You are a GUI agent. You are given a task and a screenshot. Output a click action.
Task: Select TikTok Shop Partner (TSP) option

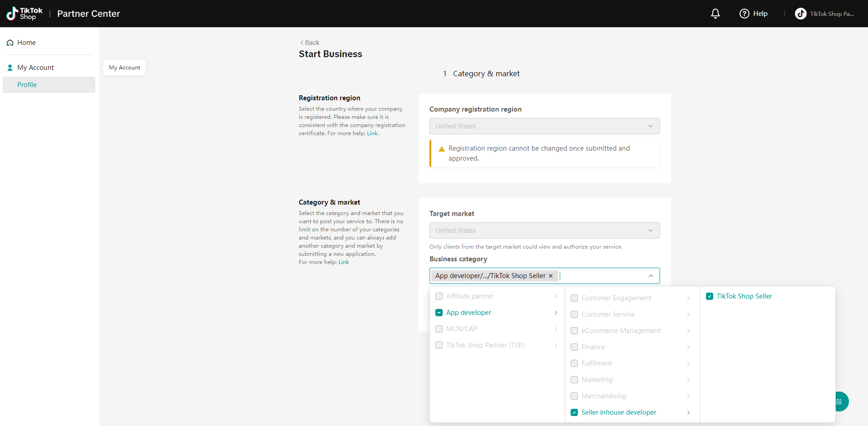485,345
